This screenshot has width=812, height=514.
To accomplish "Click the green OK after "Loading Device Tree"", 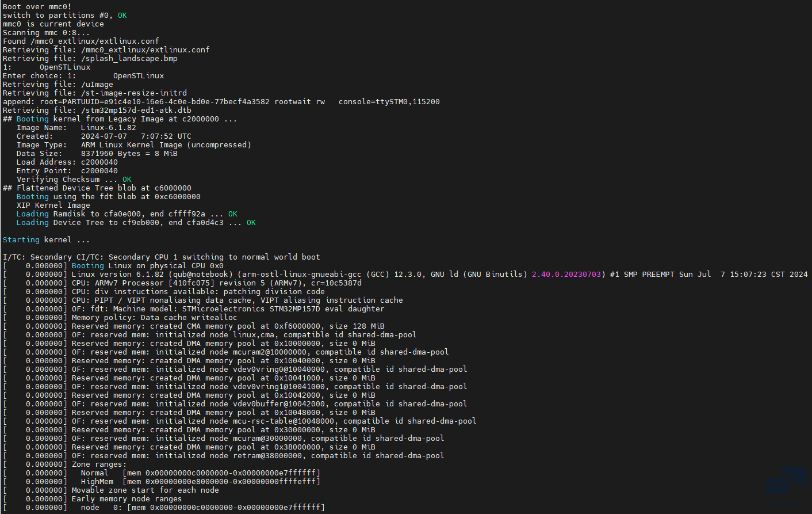I will tap(251, 223).
